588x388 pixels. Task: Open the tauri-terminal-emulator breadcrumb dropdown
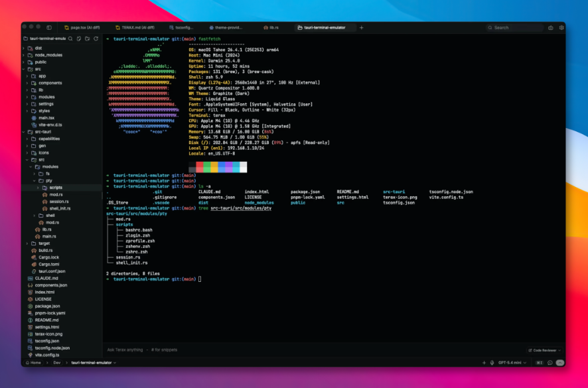coord(94,363)
